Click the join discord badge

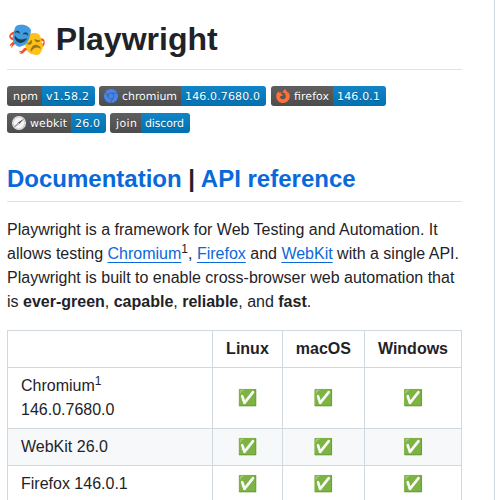150,123
